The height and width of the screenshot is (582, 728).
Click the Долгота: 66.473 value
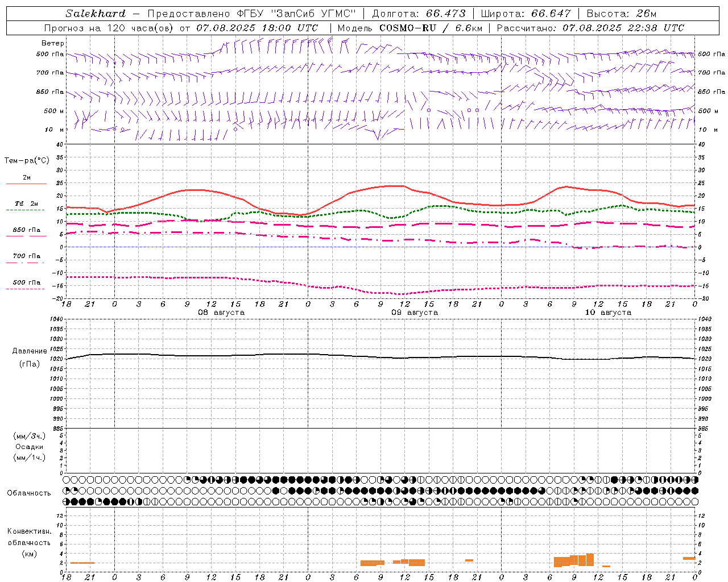click(x=419, y=14)
